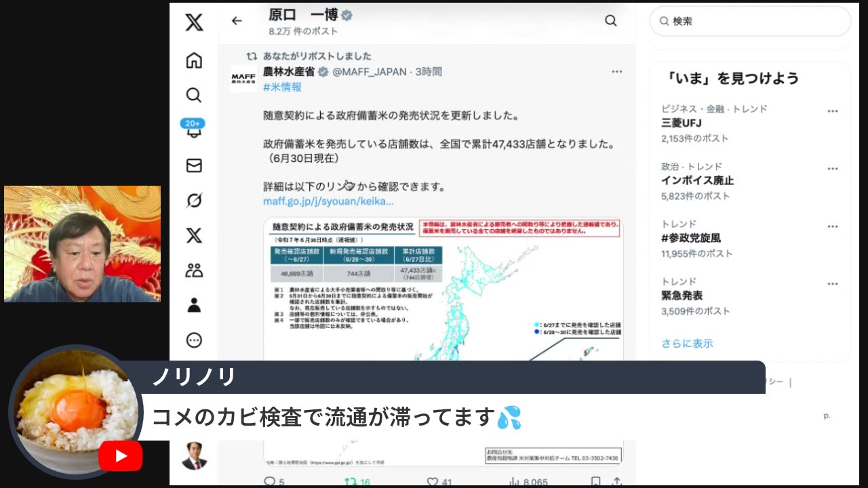Open the 緊急発表 trend
868x488 pixels.
click(682, 296)
